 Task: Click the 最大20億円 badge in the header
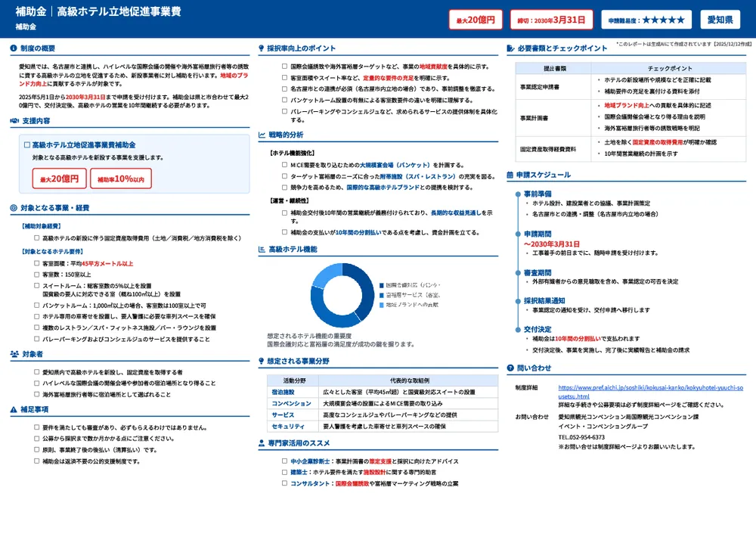click(476, 20)
